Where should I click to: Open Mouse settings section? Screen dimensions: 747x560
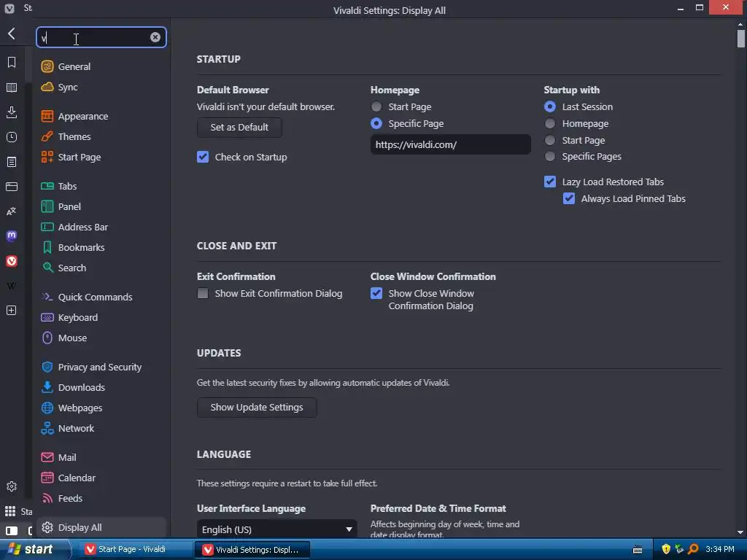(x=101, y=338)
